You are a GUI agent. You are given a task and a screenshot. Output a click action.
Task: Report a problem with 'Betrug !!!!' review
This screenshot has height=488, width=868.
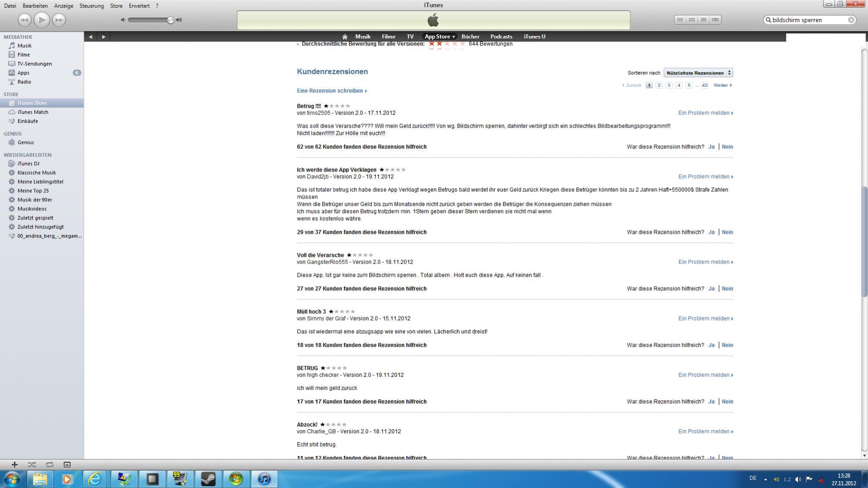706,113
